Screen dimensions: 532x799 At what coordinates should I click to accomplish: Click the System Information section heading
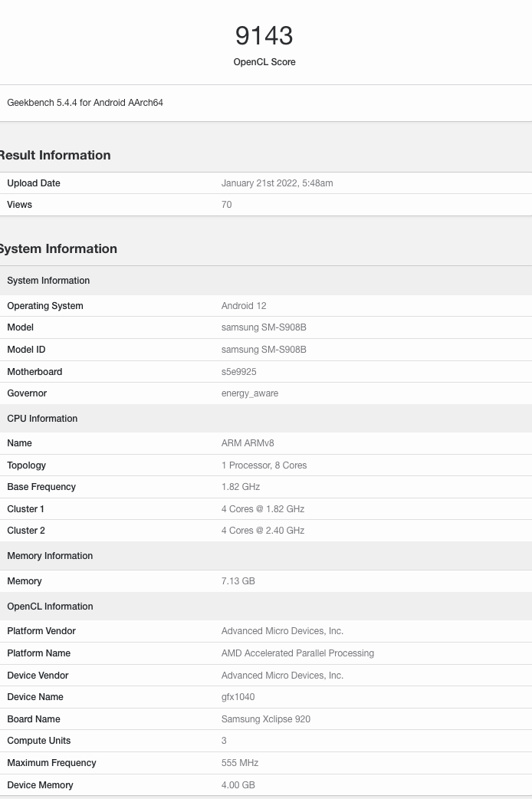[x=57, y=248]
